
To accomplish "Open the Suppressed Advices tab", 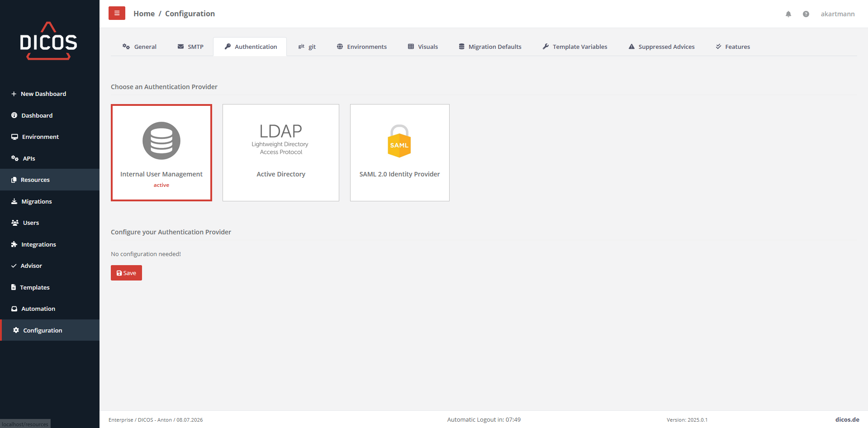I will point(661,47).
